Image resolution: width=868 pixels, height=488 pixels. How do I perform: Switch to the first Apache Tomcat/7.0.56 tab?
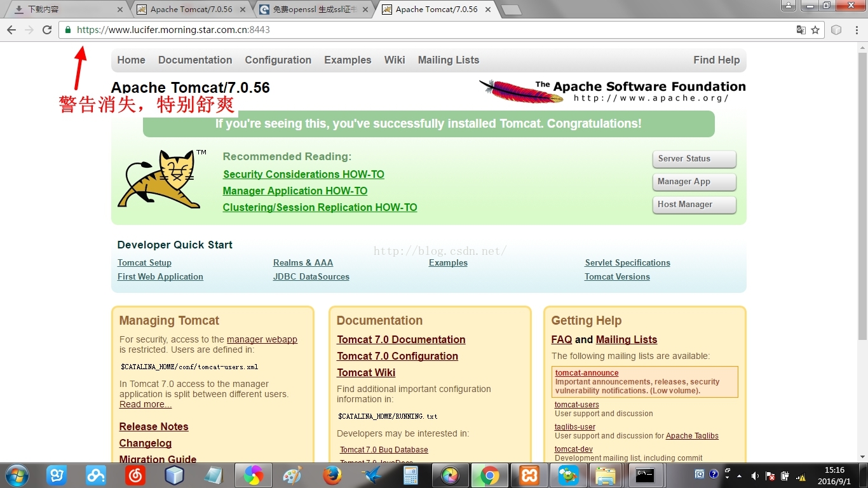click(191, 10)
